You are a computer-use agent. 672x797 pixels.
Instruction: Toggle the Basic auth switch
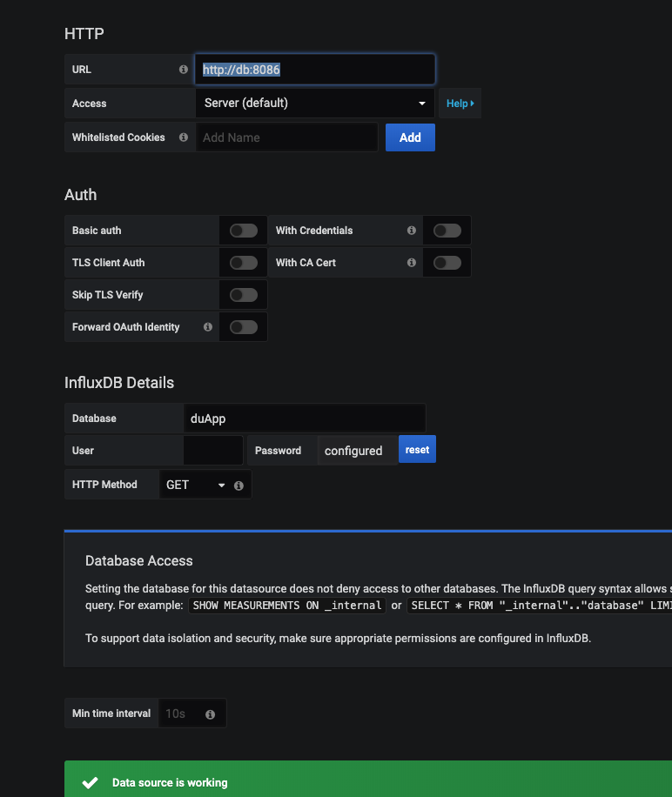click(x=244, y=231)
